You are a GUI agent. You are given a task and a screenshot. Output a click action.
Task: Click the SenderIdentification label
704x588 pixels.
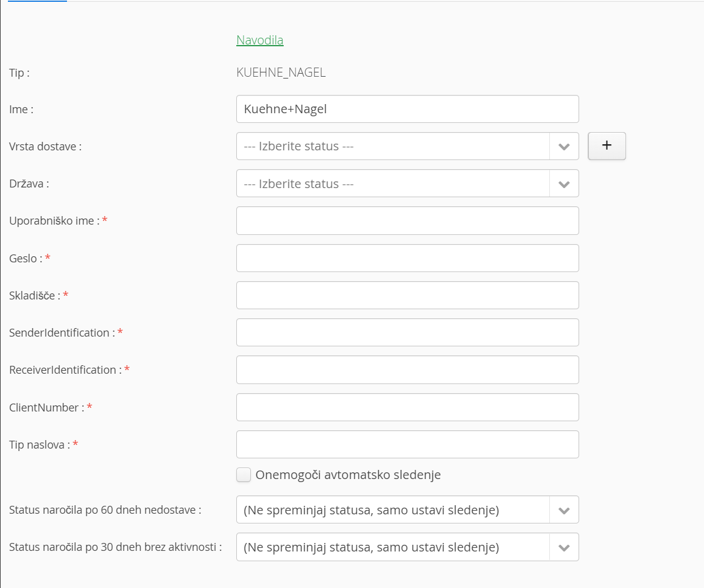pos(62,332)
